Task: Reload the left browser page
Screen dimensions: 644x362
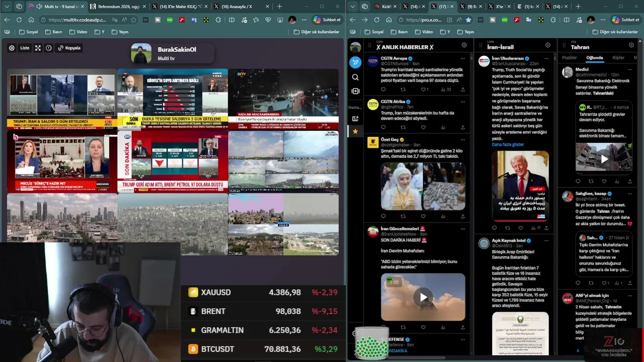Action: pyautogui.click(x=19, y=20)
